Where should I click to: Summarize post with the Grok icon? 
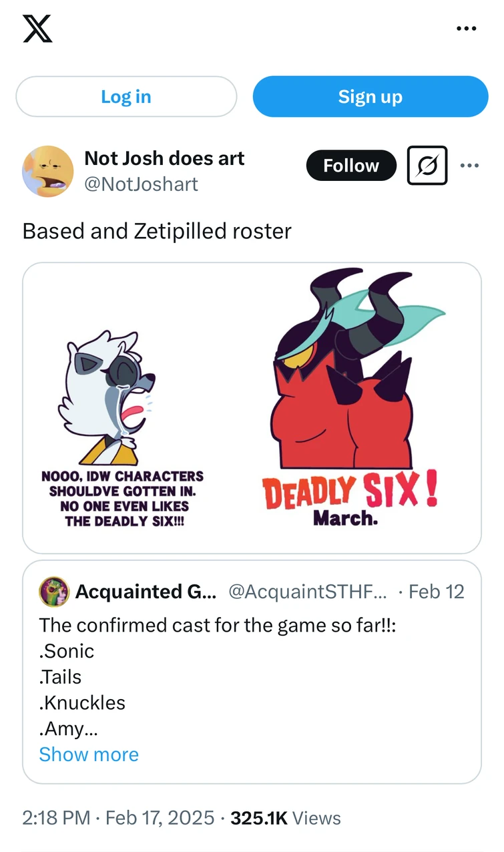427,166
